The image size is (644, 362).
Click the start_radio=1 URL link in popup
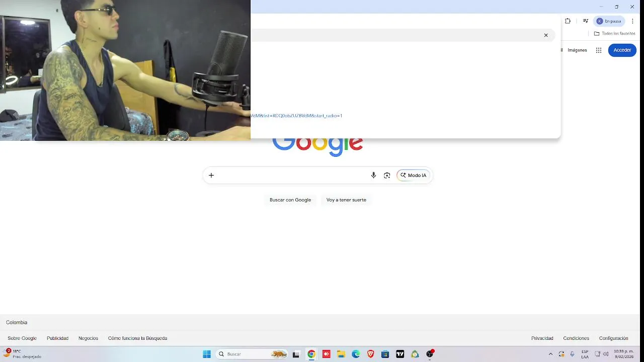pyautogui.click(x=296, y=116)
